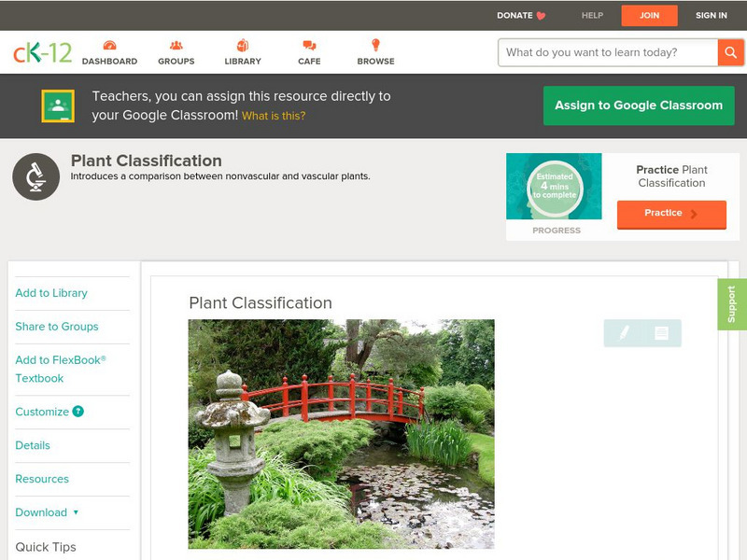Viewport: 747px width, 560px height.
Task: Click the PROGRESS label
Action: pos(556,231)
